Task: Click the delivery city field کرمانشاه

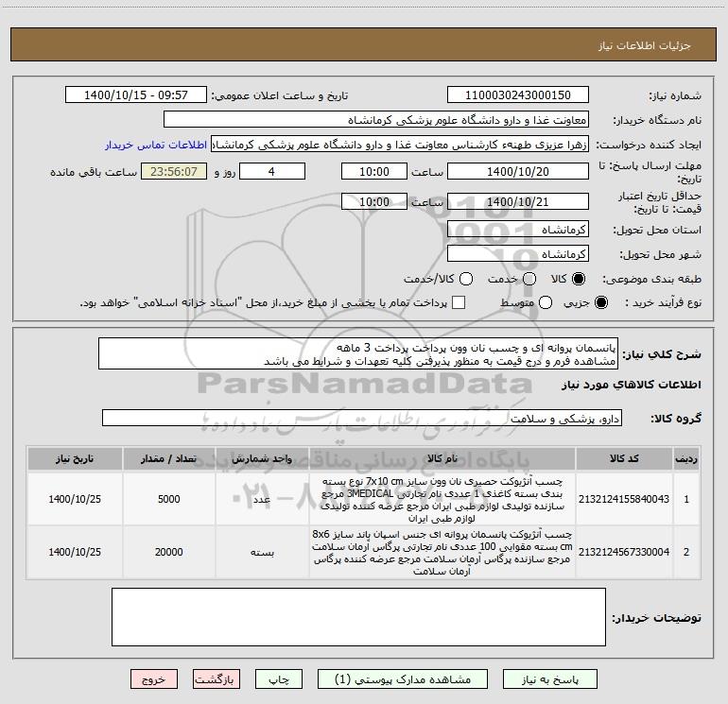Action: click(x=518, y=253)
